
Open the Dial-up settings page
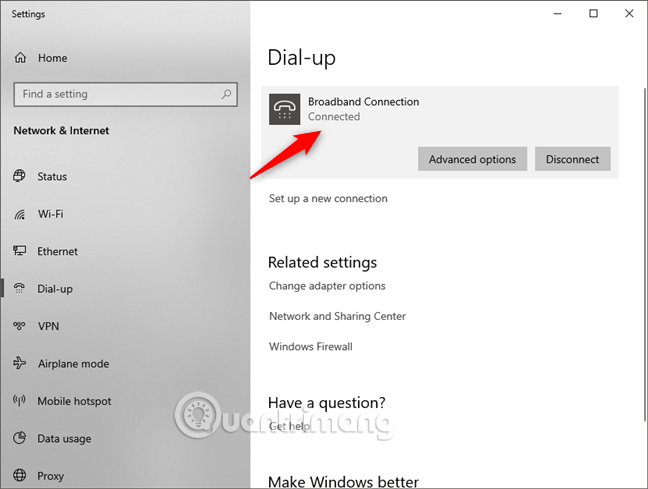[55, 289]
